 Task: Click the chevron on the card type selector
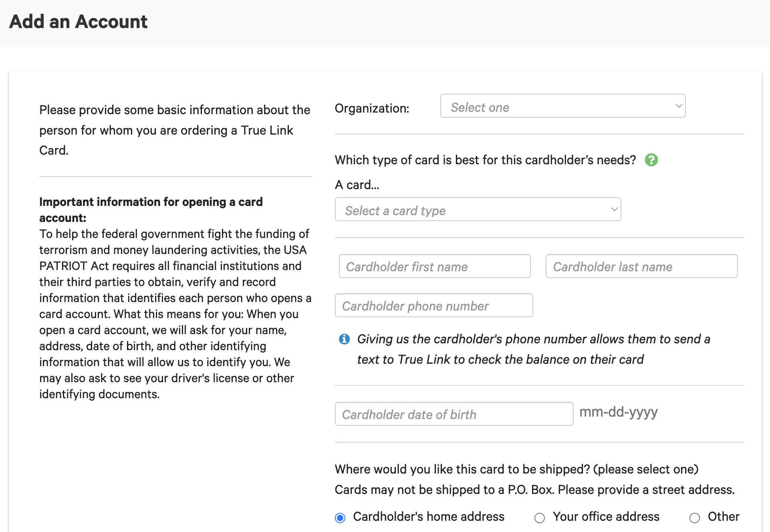[614, 209]
